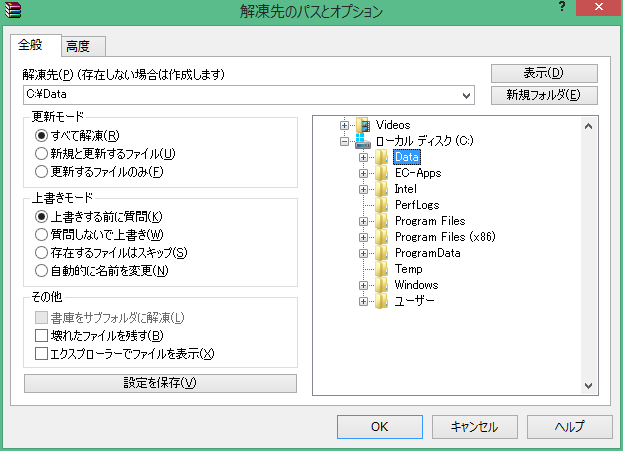Select 新規と更新するファイル radio button

point(41,153)
